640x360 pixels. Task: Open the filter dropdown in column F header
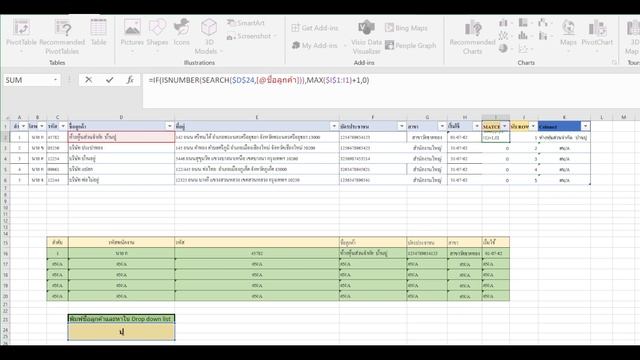tap(402, 126)
